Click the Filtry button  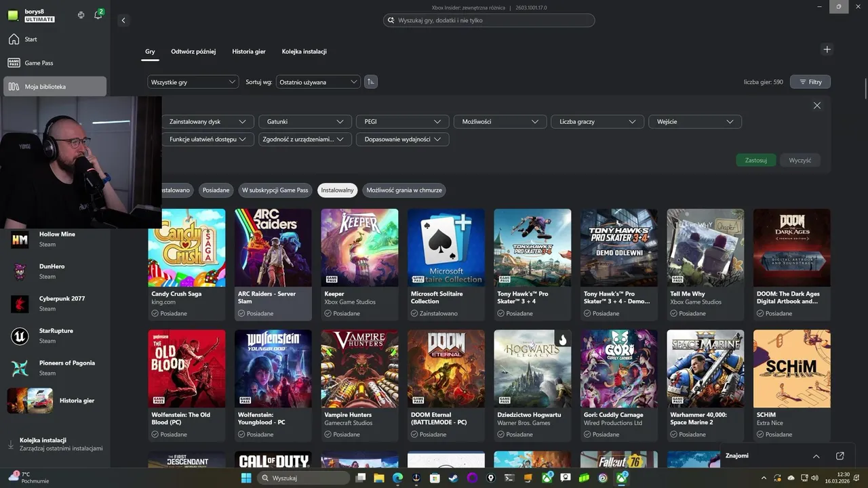point(810,82)
